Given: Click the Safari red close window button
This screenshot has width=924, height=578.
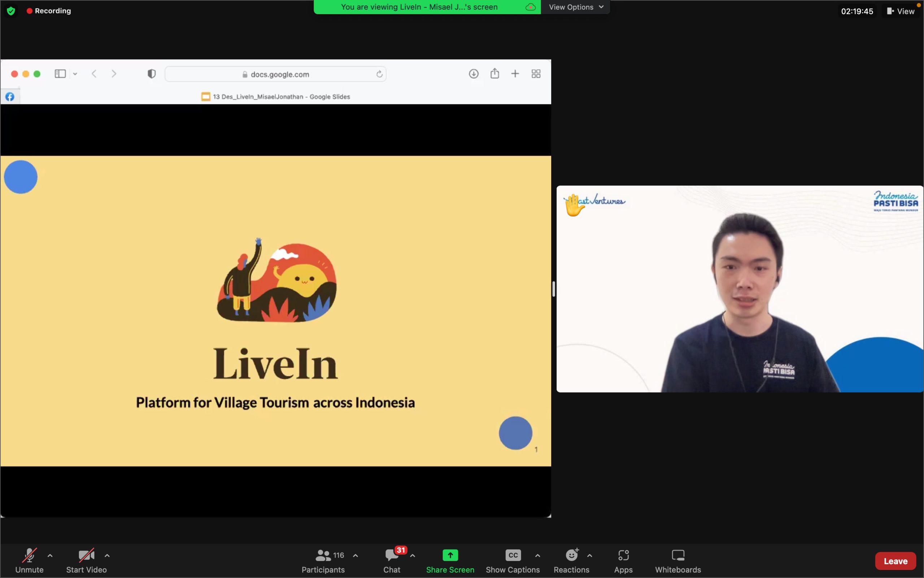Looking at the screenshot, I should [14, 74].
